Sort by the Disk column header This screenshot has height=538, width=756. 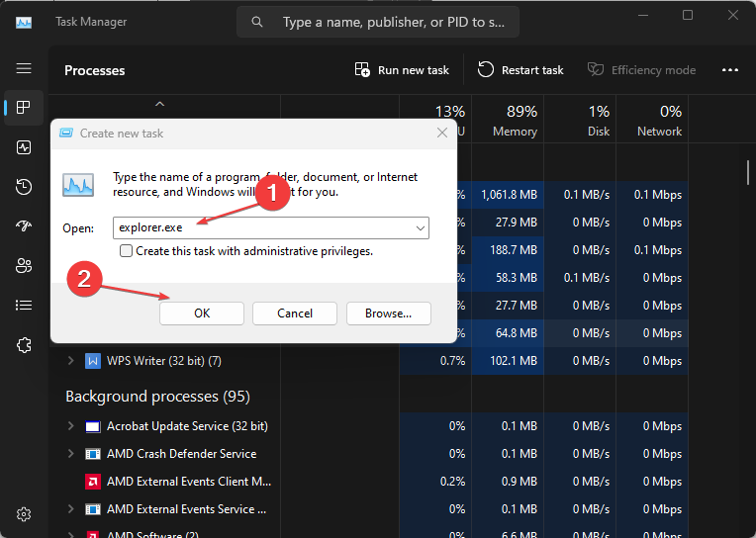580,120
